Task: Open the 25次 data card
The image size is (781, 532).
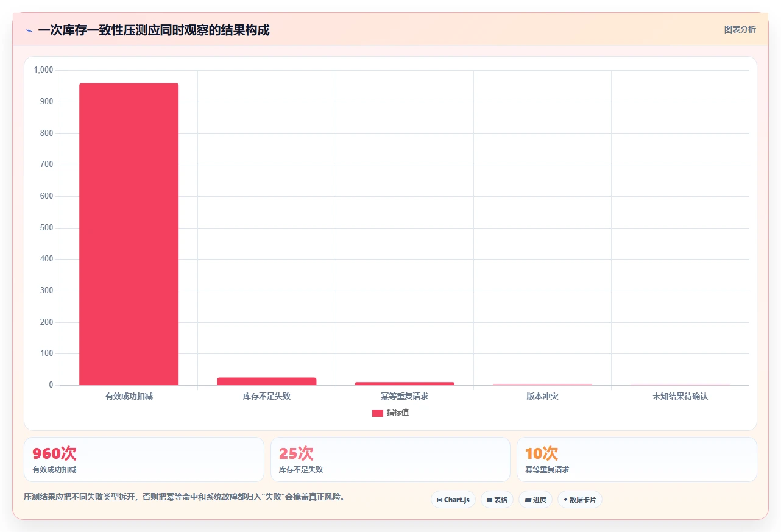Action: pyautogui.click(x=390, y=459)
